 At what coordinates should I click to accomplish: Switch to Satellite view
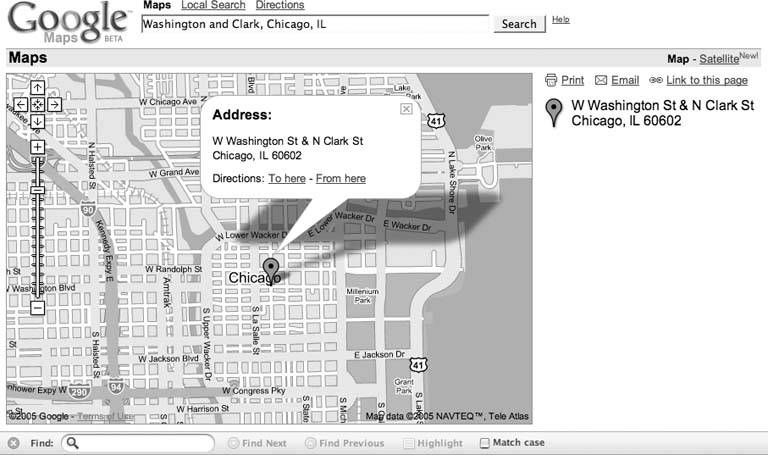click(719, 59)
